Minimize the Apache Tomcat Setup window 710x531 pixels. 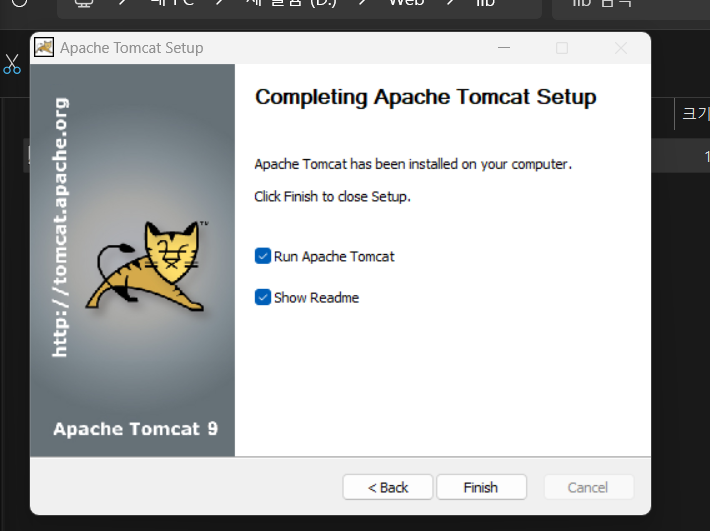[x=504, y=48]
